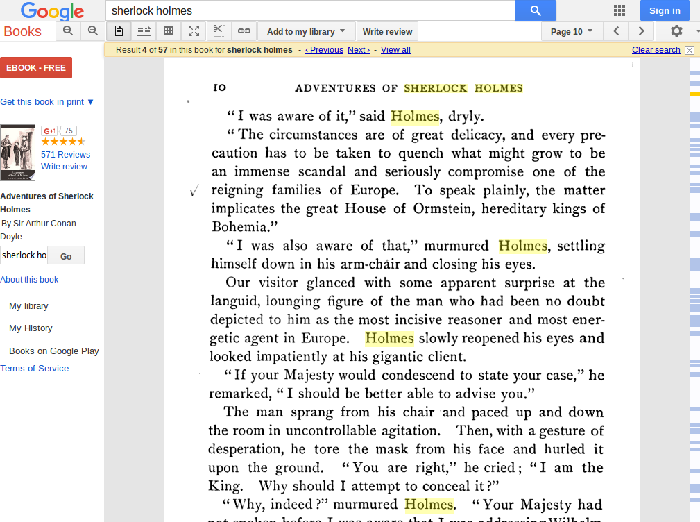
Task: Click the Clear search link
Action: pyautogui.click(x=656, y=50)
